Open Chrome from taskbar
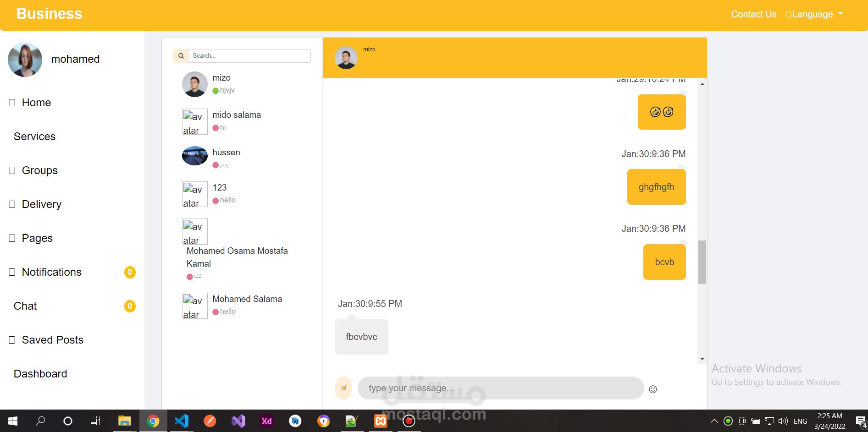Viewport: 868px width, 432px height. [153, 421]
